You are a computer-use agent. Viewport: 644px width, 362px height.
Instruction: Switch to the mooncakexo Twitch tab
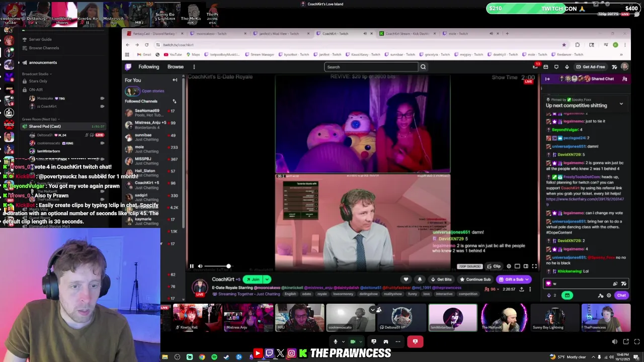[218, 34]
